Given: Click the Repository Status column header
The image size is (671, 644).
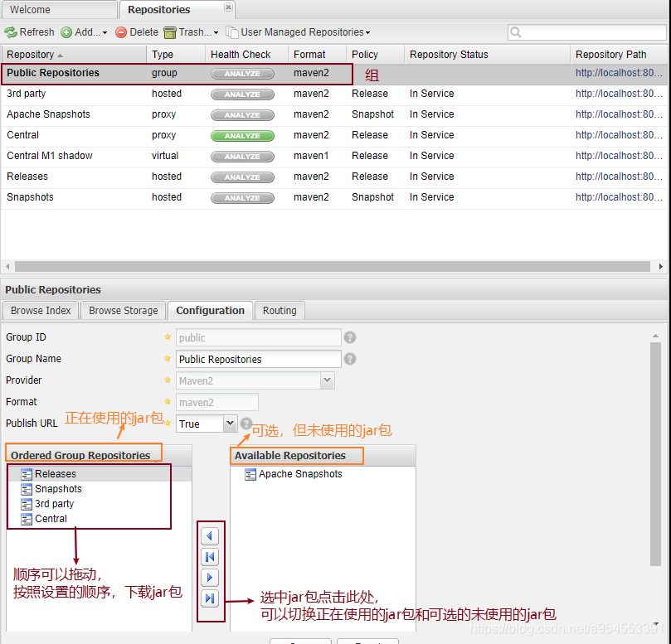Looking at the screenshot, I should [x=488, y=55].
